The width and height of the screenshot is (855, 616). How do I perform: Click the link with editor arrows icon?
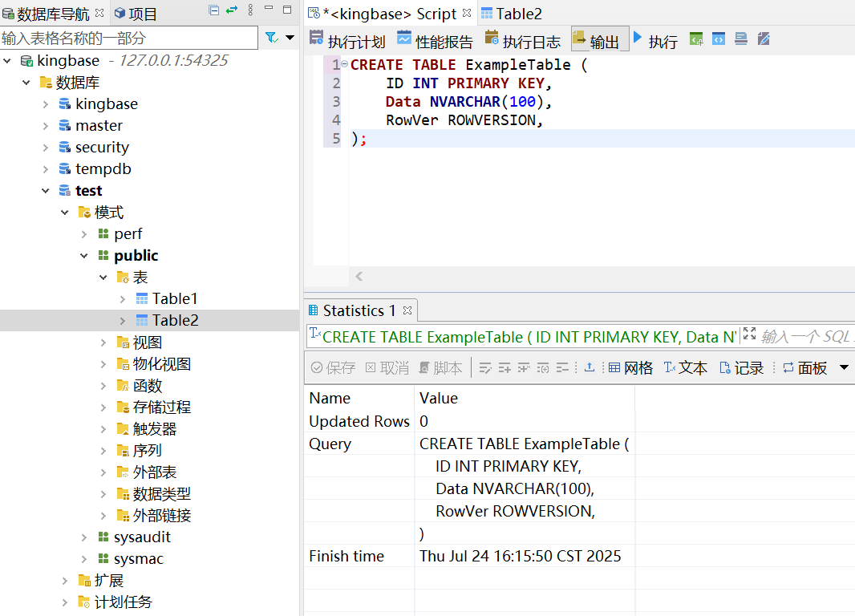coord(232,10)
